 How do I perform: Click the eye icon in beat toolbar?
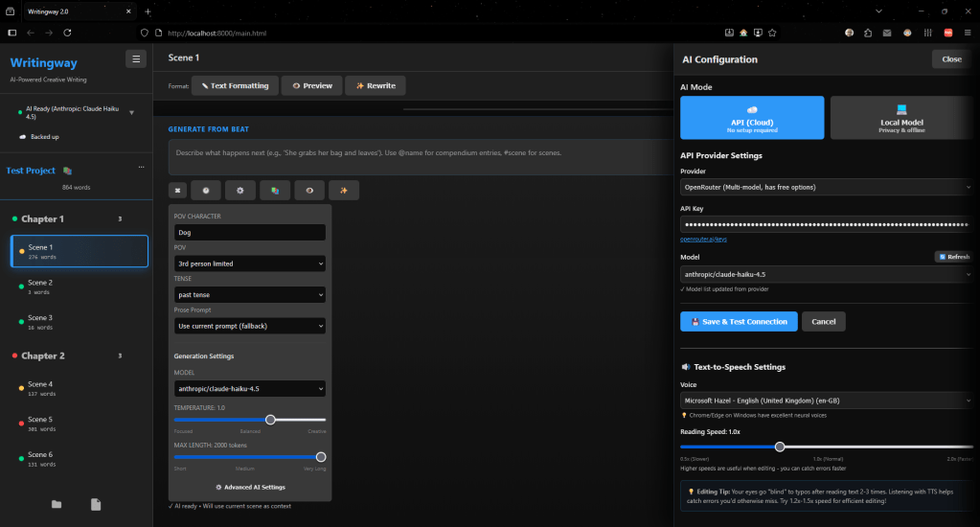pos(308,191)
